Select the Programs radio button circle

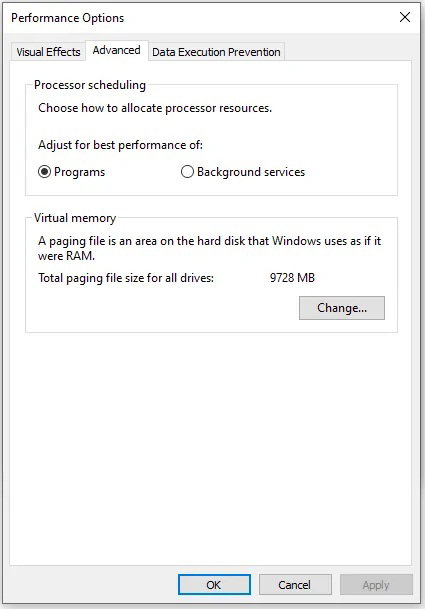click(x=44, y=172)
